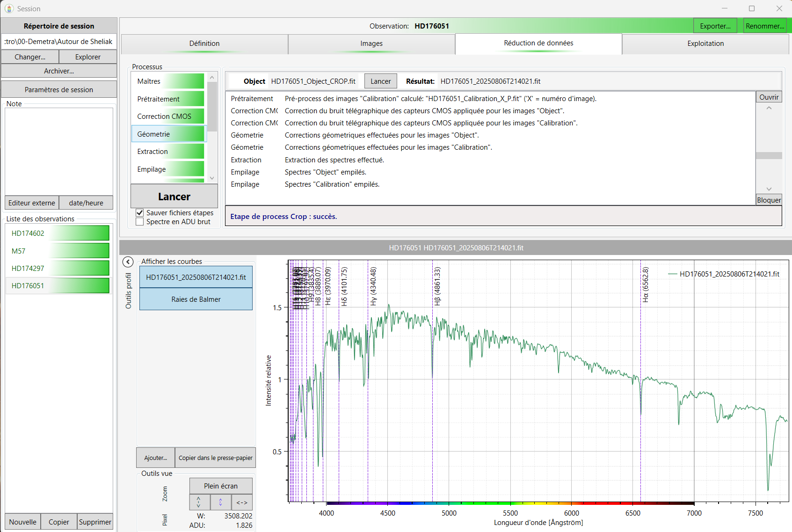This screenshot has height=532, width=792.
Task: Enable Spectre en ADU brut checkbox
Action: pyautogui.click(x=139, y=222)
